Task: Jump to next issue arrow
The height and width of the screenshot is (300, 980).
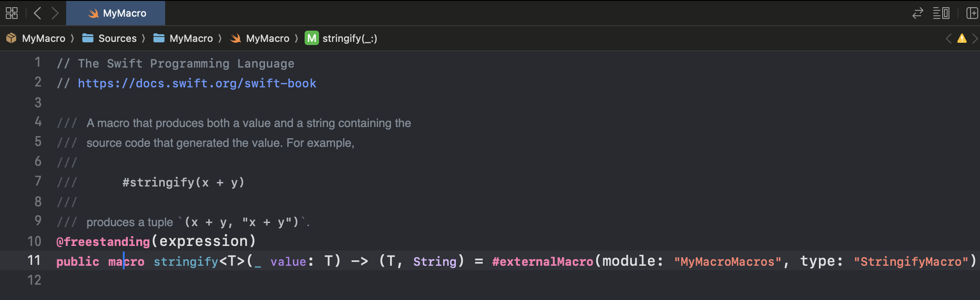Action: click(x=975, y=38)
